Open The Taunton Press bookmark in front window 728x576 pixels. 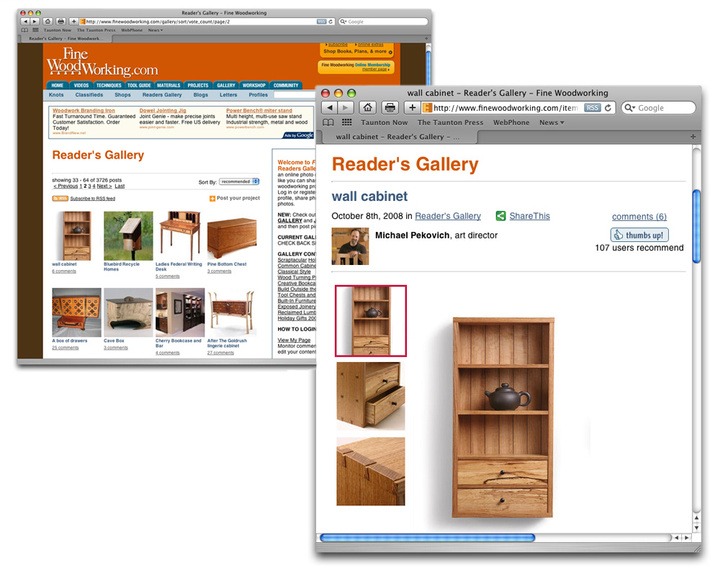[450, 122]
